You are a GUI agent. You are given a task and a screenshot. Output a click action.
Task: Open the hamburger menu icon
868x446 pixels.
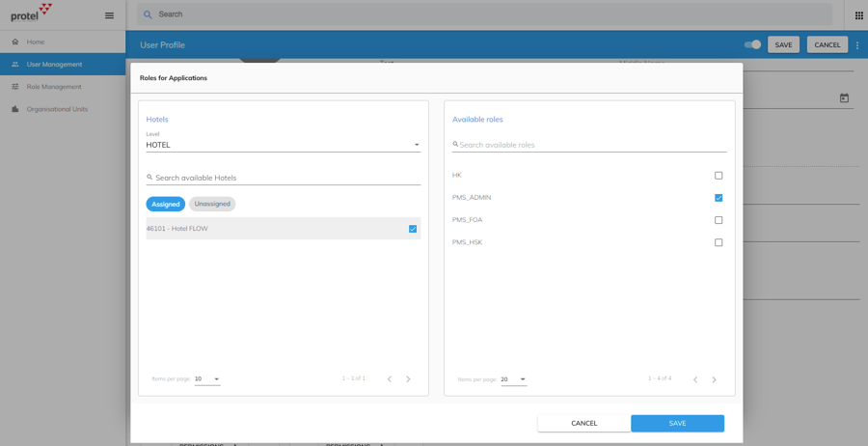click(109, 15)
